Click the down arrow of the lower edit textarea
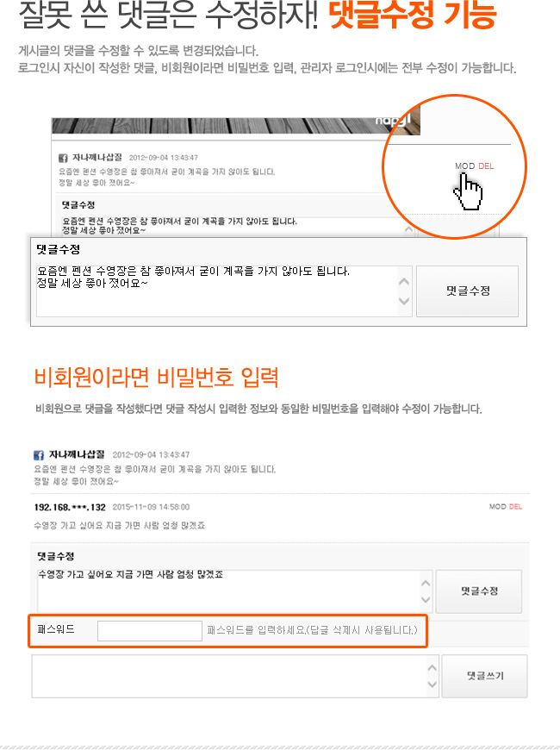 point(426,600)
